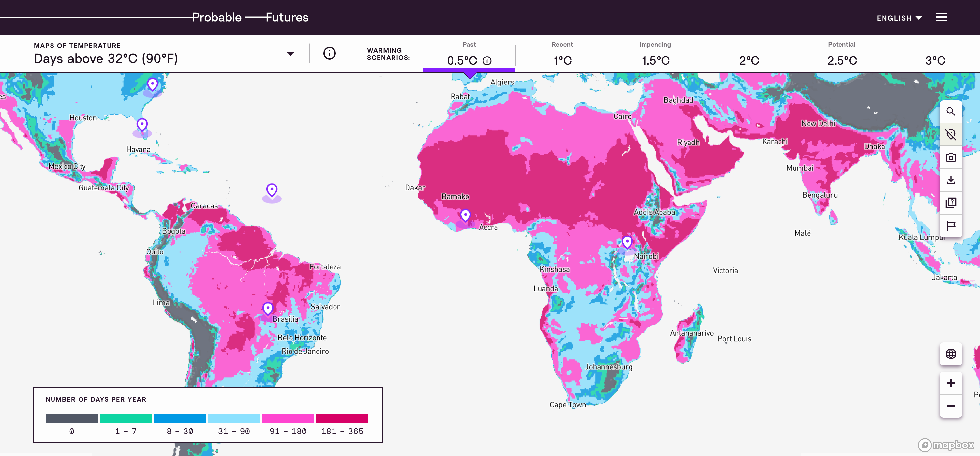This screenshot has width=980, height=456.
Task: Zoom out using the minus button
Action: (x=950, y=406)
